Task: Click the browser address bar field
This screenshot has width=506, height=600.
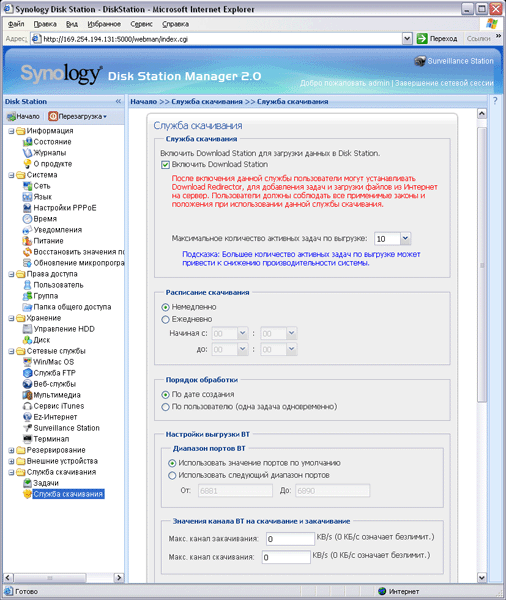Action: (x=216, y=39)
